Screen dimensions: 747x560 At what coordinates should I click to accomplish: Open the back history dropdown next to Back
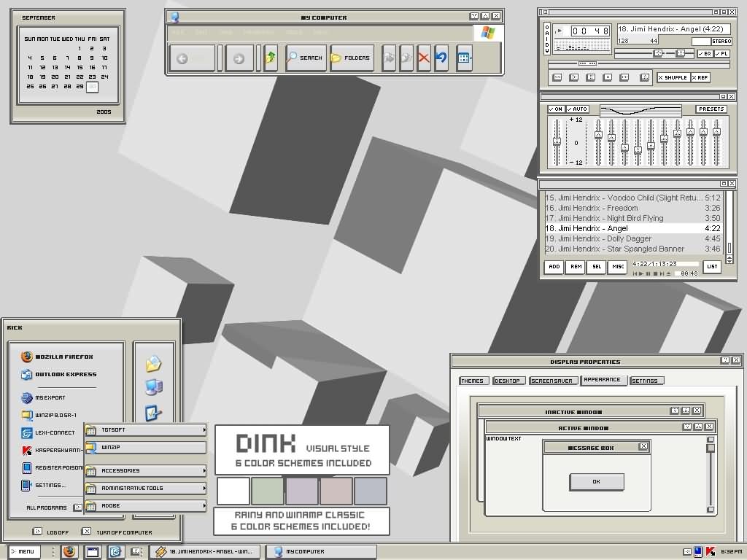(220, 58)
